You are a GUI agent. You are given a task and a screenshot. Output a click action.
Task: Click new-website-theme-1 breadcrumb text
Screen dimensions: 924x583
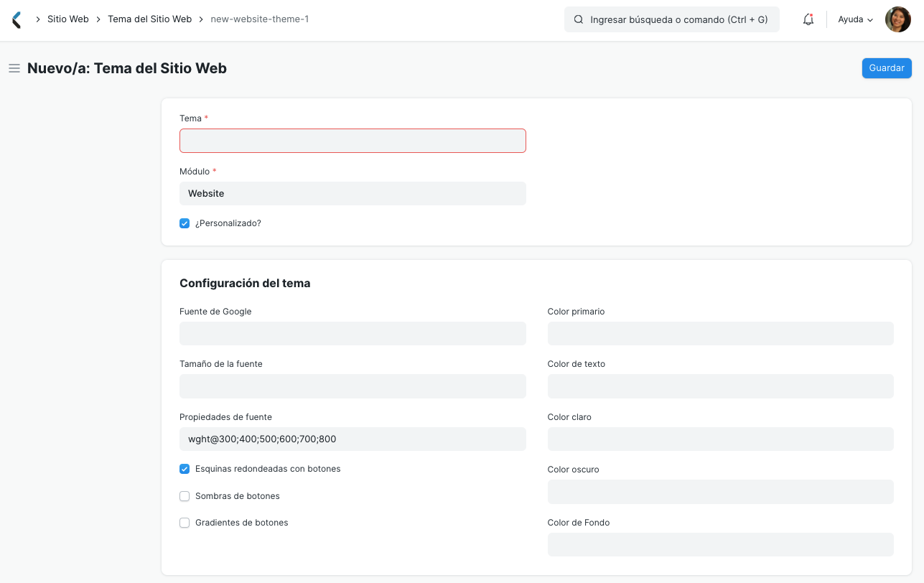[260, 19]
